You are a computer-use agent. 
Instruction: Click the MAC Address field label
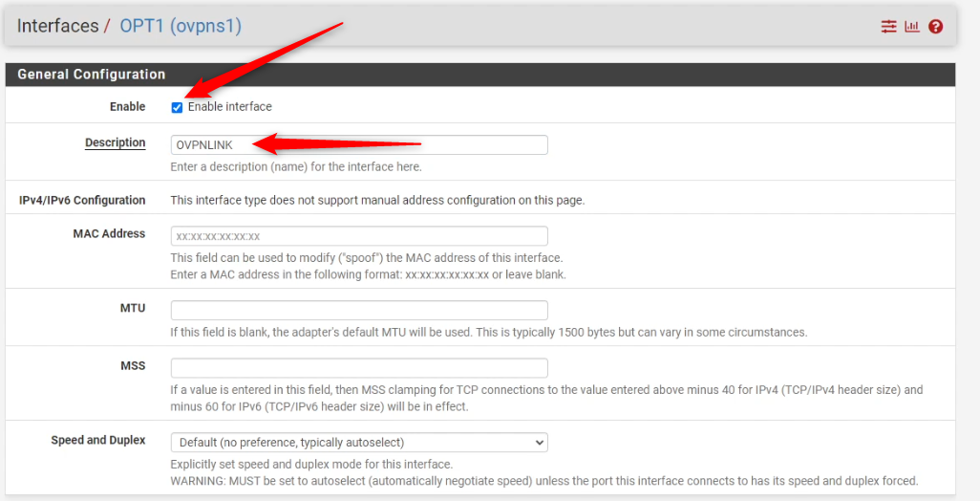pos(109,234)
